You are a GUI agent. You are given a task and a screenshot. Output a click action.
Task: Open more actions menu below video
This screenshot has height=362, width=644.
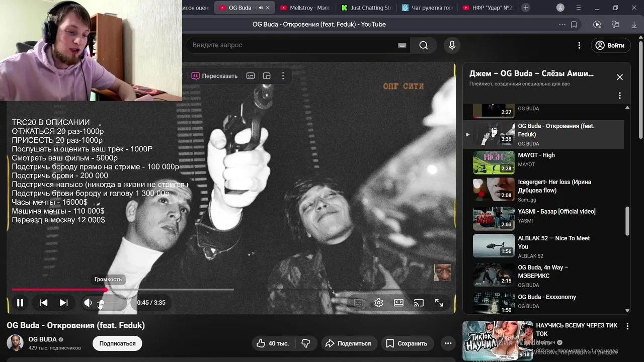click(448, 343)
